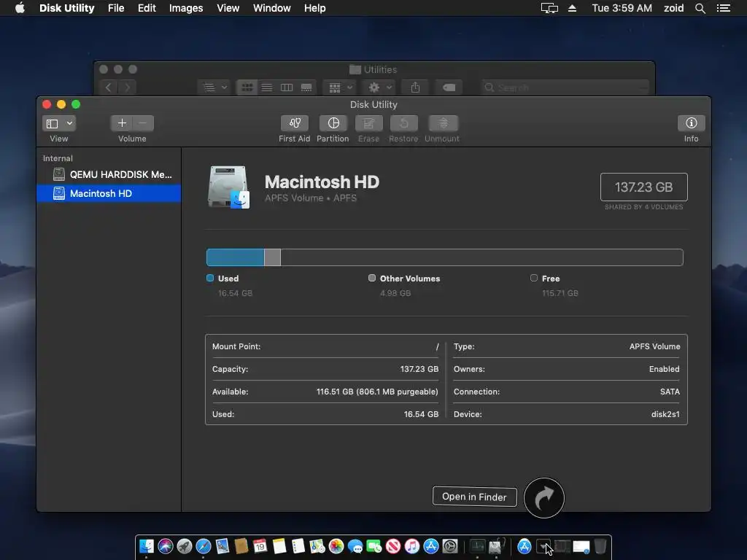
Task: Click the Owners value Enabled
Action: click(x=664, y=369)
